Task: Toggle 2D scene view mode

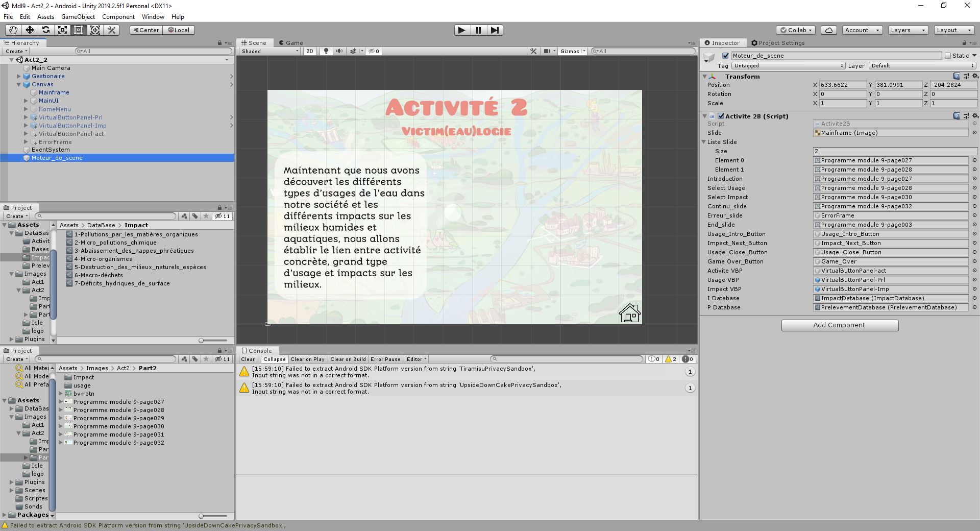Action: 310,51
